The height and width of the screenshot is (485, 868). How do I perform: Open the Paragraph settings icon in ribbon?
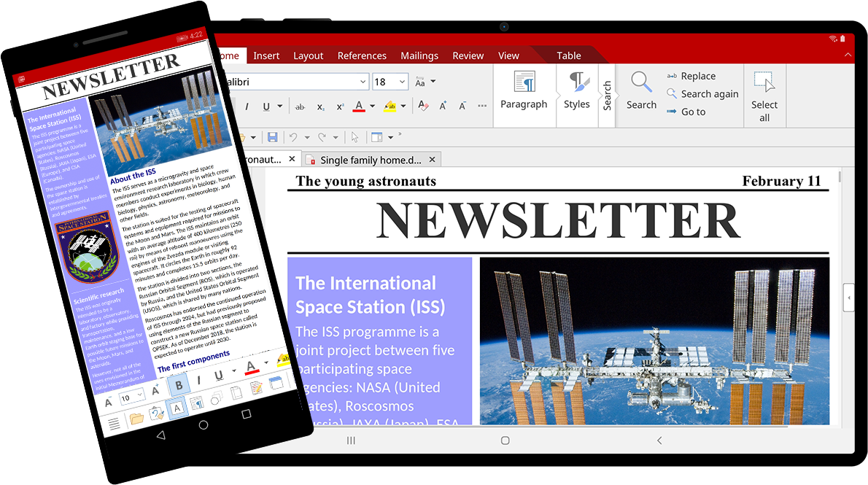(524, 82)
